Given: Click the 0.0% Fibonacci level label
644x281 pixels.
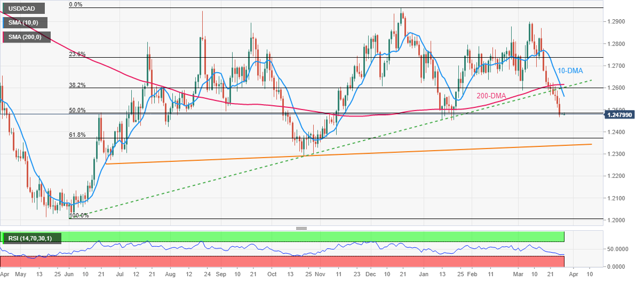Looking at the screenshot, I should [x=76, y=4].
